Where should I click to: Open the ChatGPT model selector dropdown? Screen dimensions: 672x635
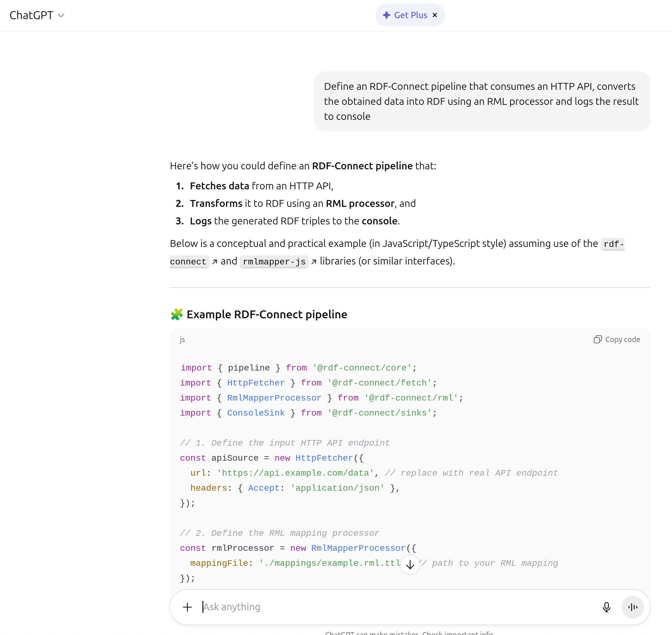37,15
